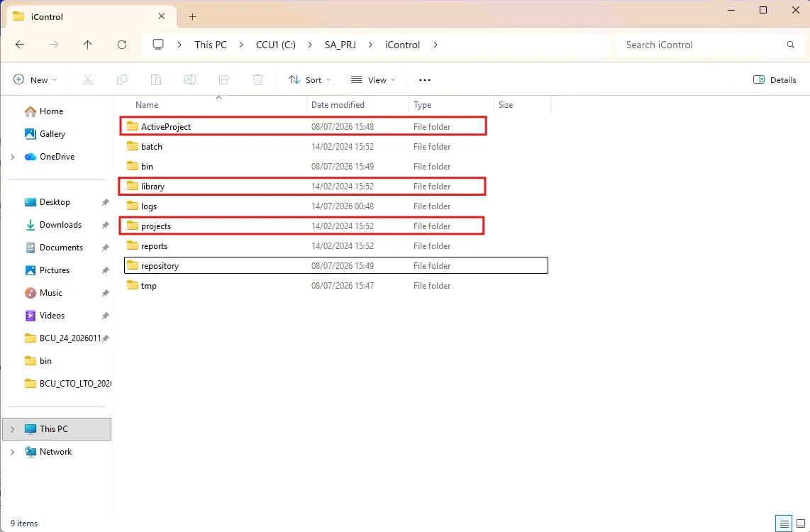Sort by the Date modified column
The image size is (810, 532).
tap(357, 105)
